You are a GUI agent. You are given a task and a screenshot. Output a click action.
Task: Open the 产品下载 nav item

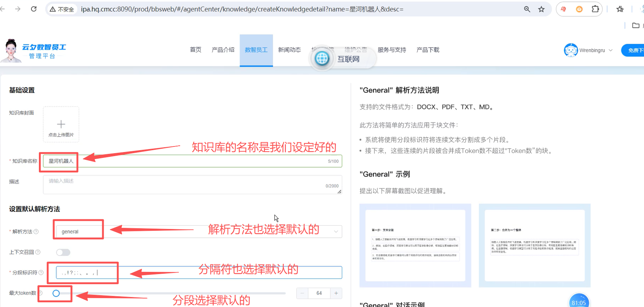[428, 50]
